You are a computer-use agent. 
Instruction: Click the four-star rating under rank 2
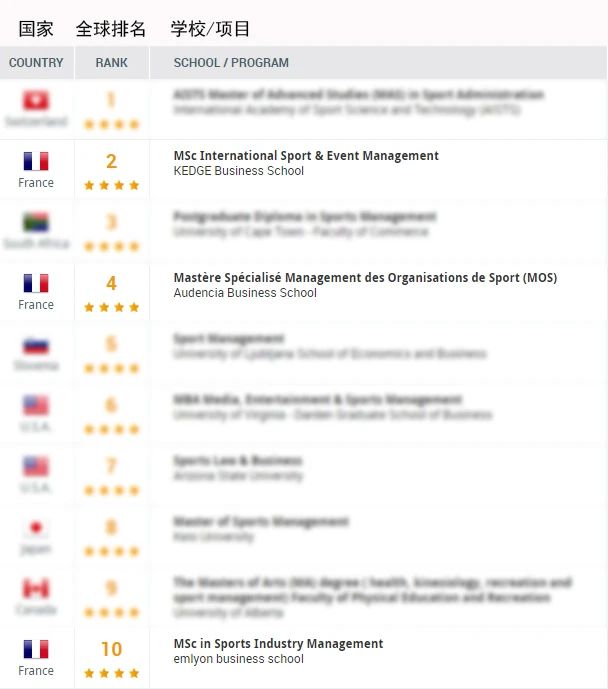112,185
